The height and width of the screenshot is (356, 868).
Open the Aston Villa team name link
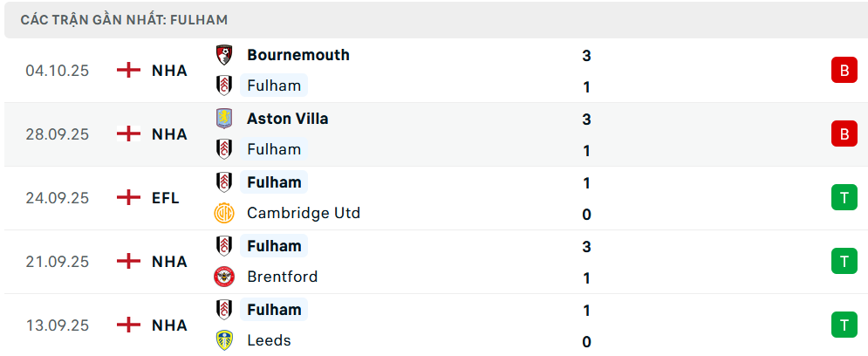point(287,119)
